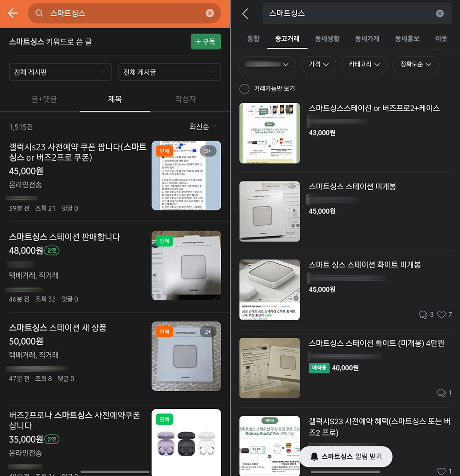Tap thumbnail of 화이트 미개봉 45,000원 listing
The height and width of the screenshot is (476, 460).
point(270,290)
